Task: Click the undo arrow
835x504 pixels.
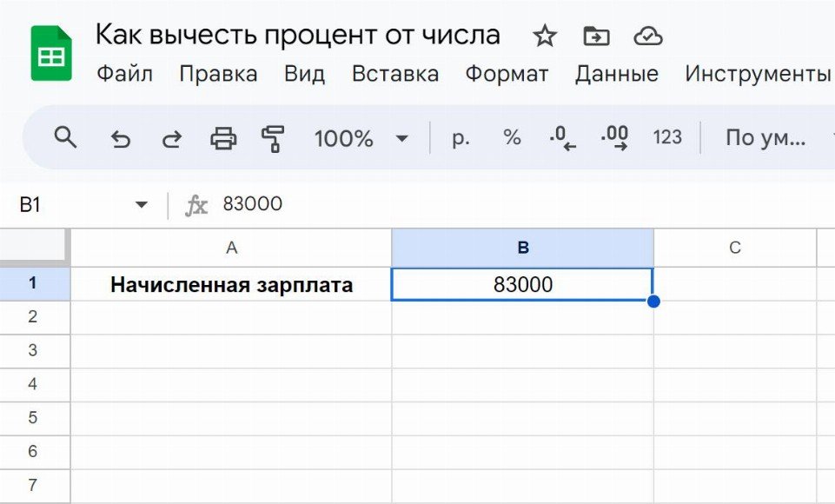Action: click(x=121, y=138)
